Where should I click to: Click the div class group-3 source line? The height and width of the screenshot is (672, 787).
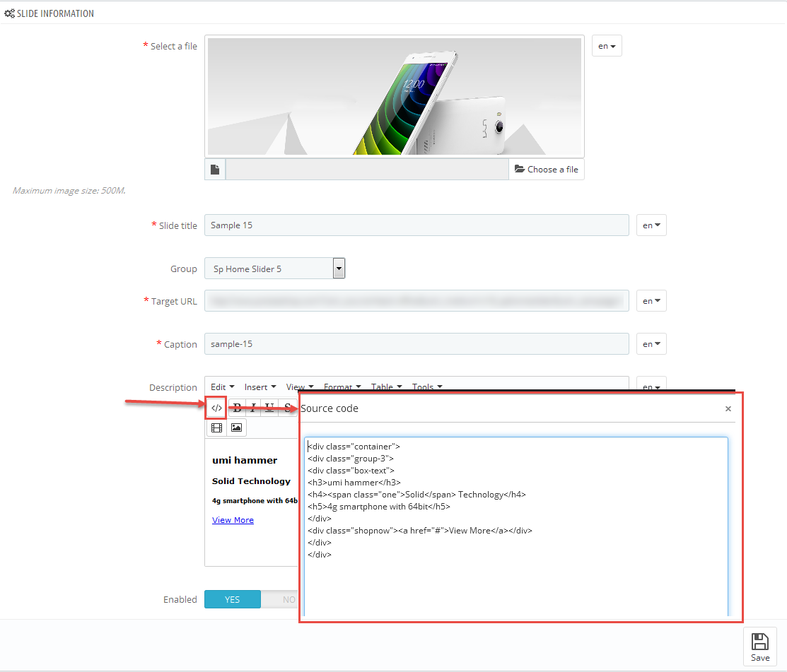click(x=351, y=459)
